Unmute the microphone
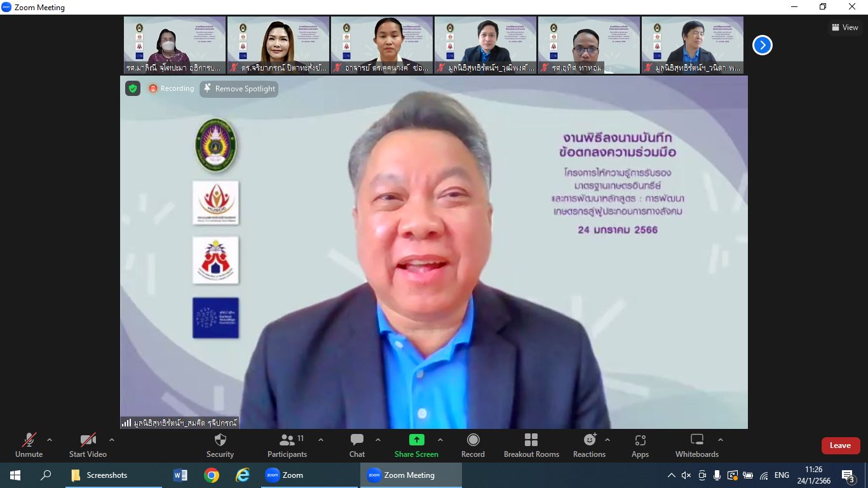Screen dimensions: 868x488 29,445
